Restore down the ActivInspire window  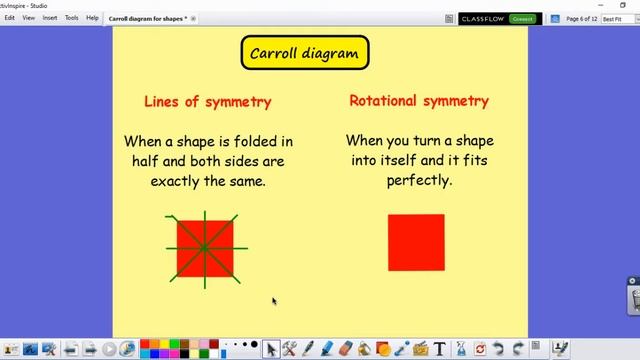point(622,5)
